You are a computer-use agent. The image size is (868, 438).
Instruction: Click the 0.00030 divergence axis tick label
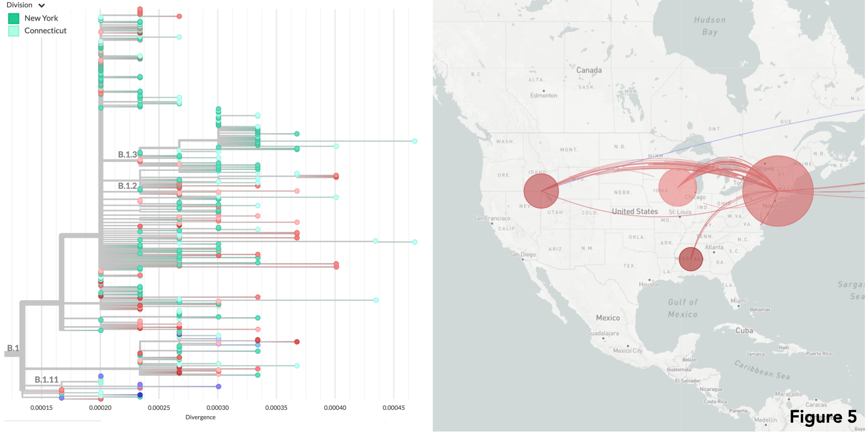[x=217, y=408]
